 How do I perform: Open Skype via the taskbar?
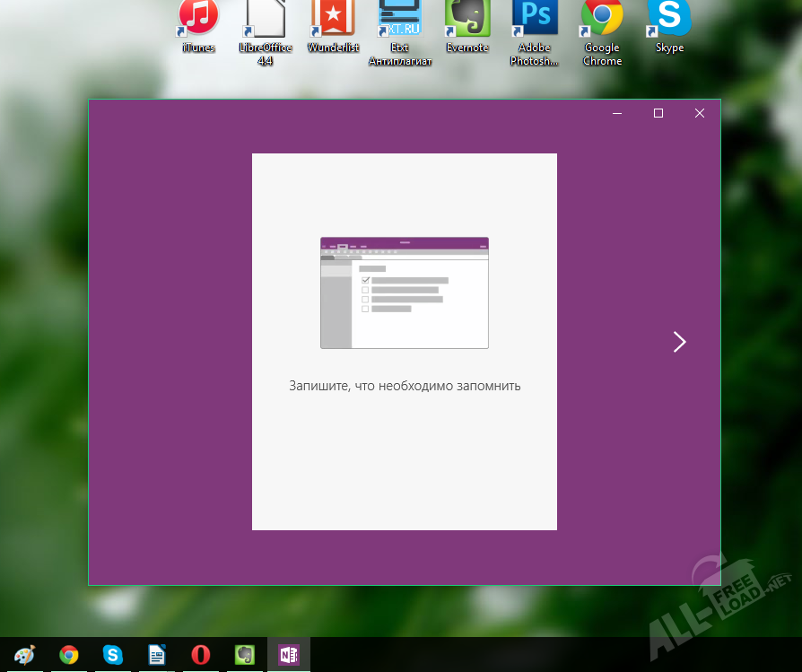pyautogui.click(x=112, y=655)
